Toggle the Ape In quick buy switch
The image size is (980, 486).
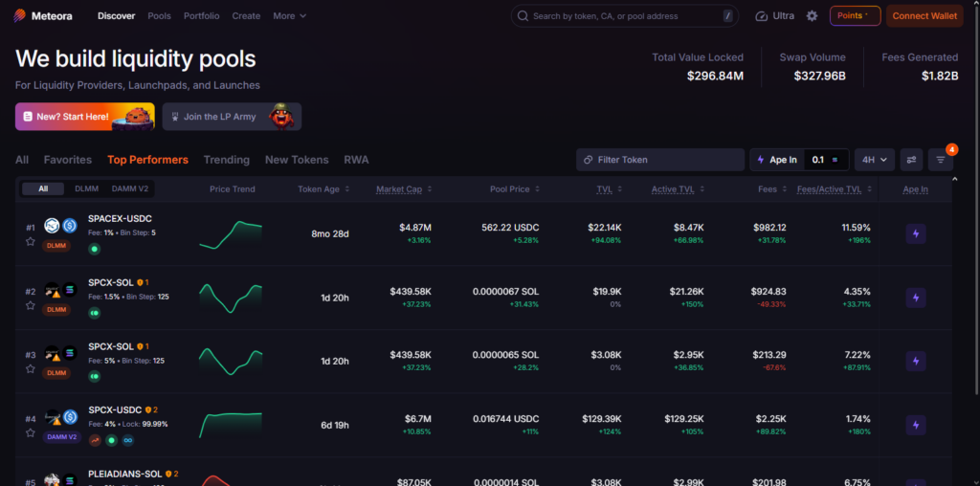point(777,160)
